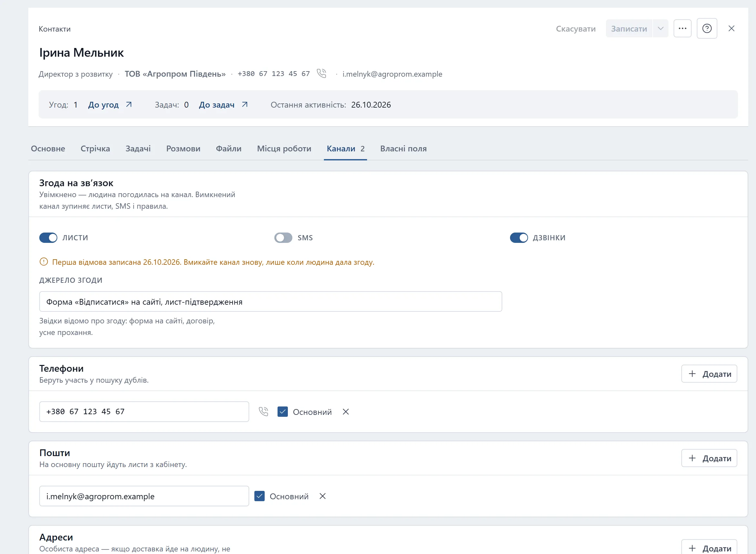756x554 pixels.
Task: Toggle the Дзвінки consent switch
Action: tap(519, 238)
